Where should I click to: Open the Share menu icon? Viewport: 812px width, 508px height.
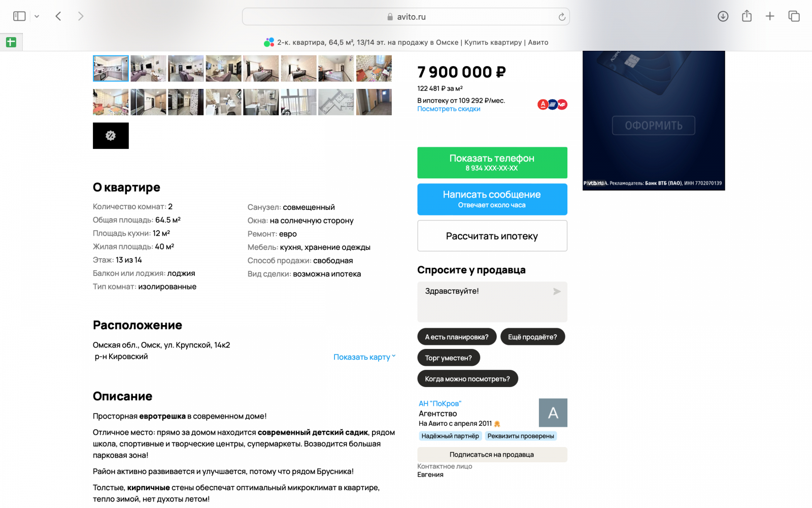747,16
